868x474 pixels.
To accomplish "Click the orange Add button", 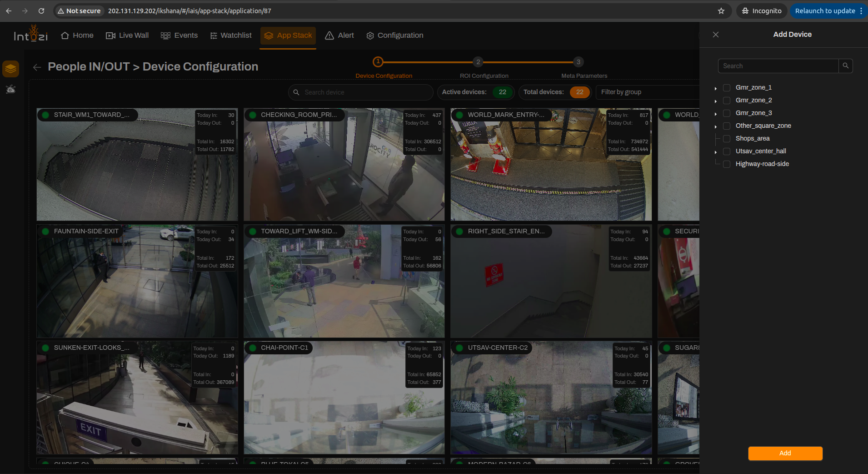I will pos(785,453).
